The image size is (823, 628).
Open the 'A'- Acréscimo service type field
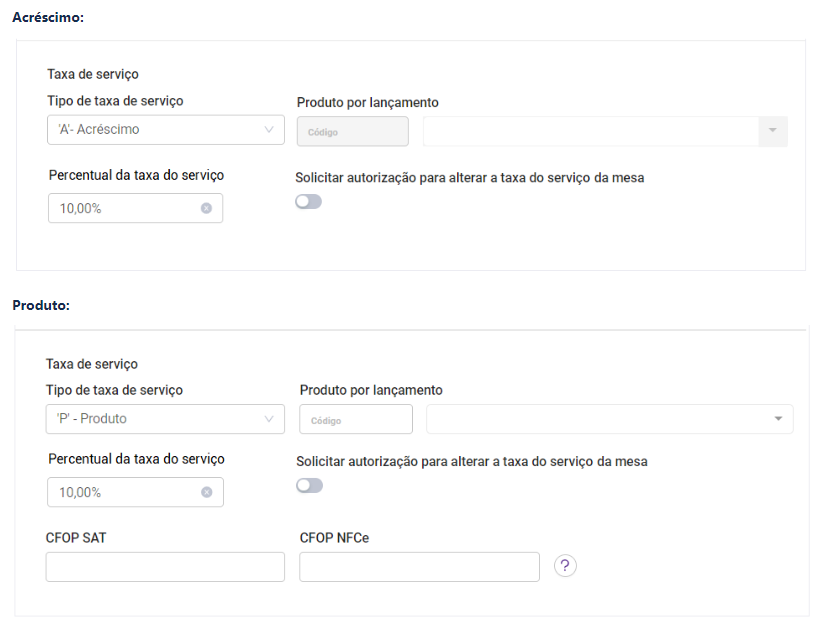[x=155, y=130]
